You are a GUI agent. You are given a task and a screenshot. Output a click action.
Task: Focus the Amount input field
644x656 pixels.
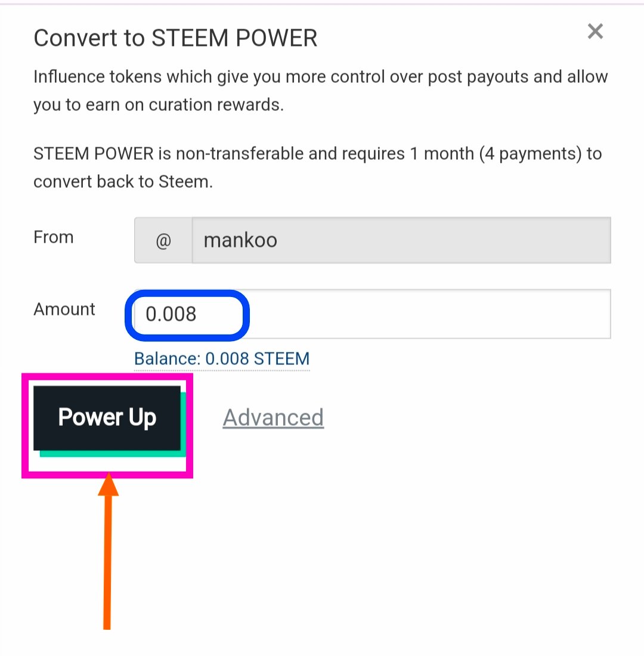point(370,314)
